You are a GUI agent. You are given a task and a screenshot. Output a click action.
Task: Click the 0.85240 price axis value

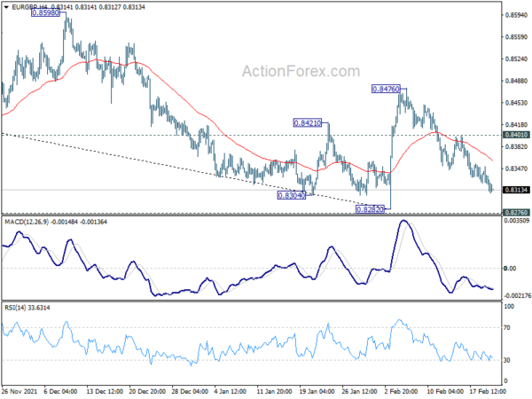[x=516, y=59]
